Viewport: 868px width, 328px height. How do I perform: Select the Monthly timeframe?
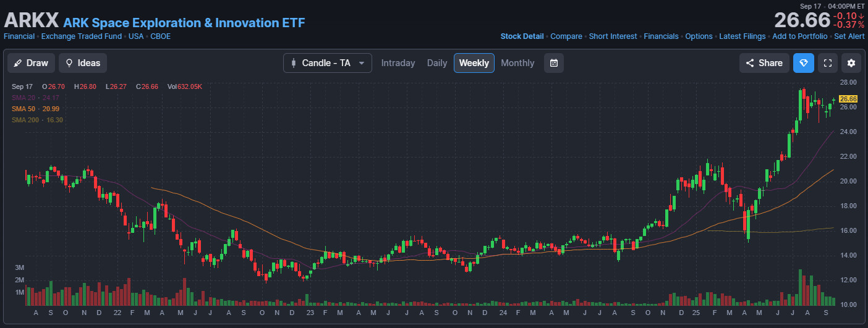(x=517, y=63)
